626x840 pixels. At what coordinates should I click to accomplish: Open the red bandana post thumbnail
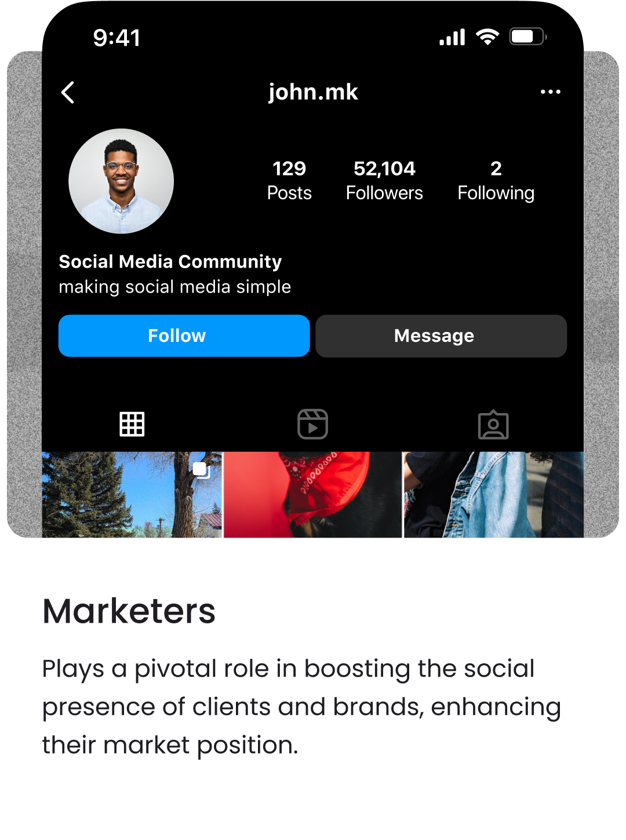[312, 495]
